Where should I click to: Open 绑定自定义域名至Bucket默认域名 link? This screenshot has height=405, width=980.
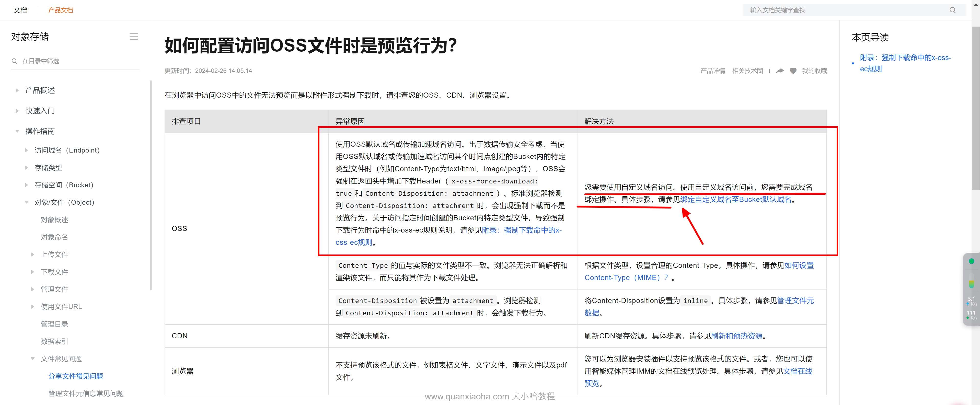coord(735,200)
